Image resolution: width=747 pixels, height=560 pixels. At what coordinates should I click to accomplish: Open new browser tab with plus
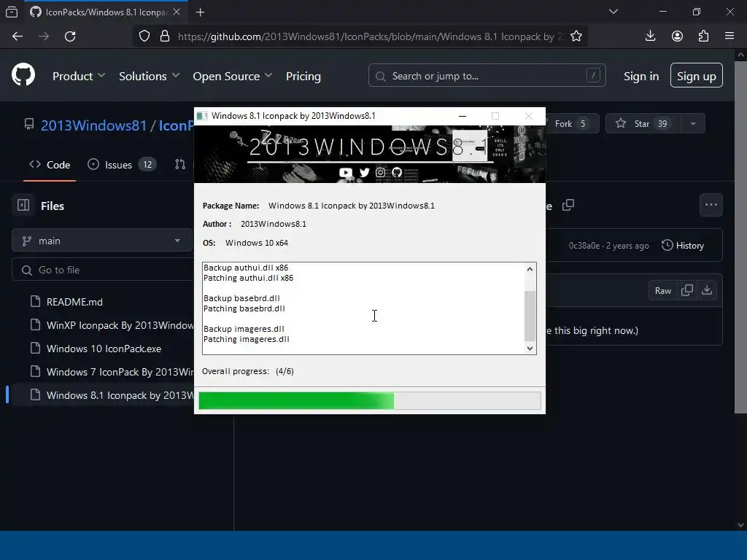coord(200,12)
